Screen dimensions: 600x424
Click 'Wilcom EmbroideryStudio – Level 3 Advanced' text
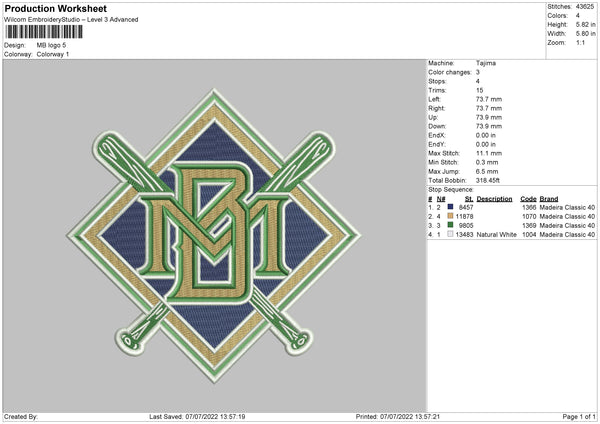71,20
